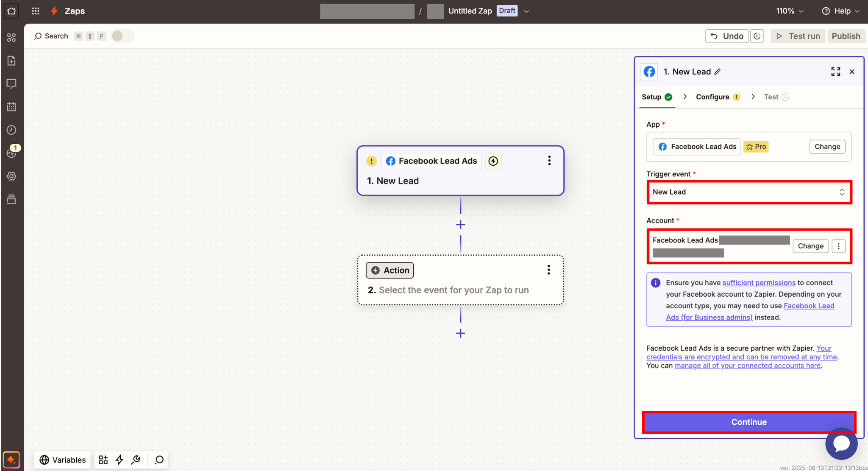
Task: Click the grid layout icon in bottom toolbar
Action: point(103,460)
